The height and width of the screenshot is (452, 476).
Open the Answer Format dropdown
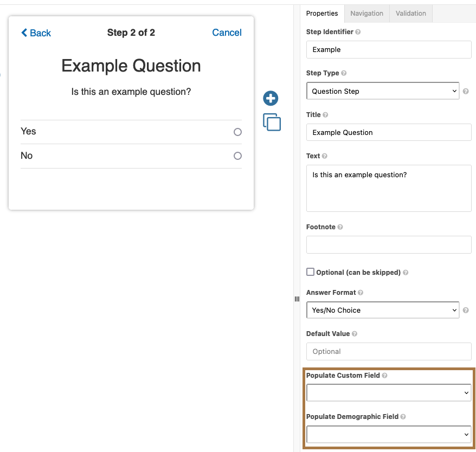pos(383,310)
